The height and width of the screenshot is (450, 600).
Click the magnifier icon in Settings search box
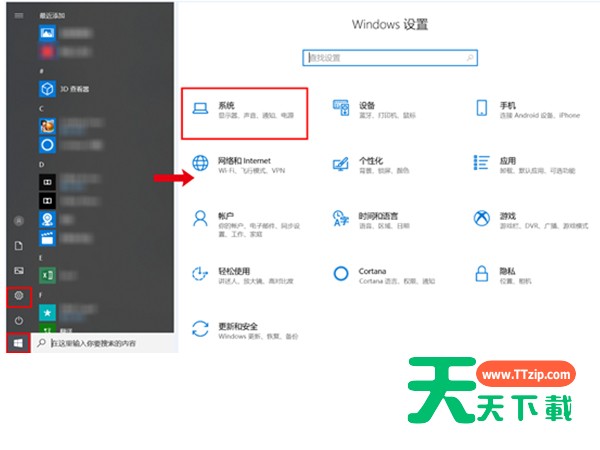click(x=470, y=58)
